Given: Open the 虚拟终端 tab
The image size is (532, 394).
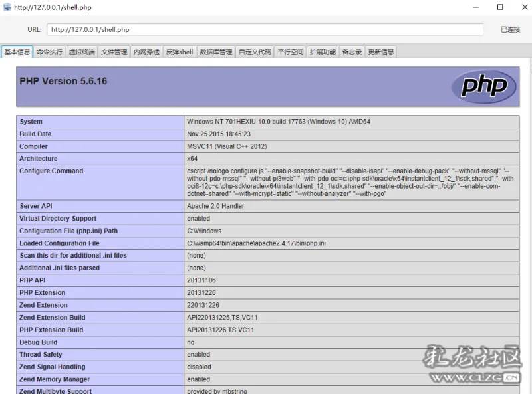Looking at the screenshot, I should coord(82,52).
